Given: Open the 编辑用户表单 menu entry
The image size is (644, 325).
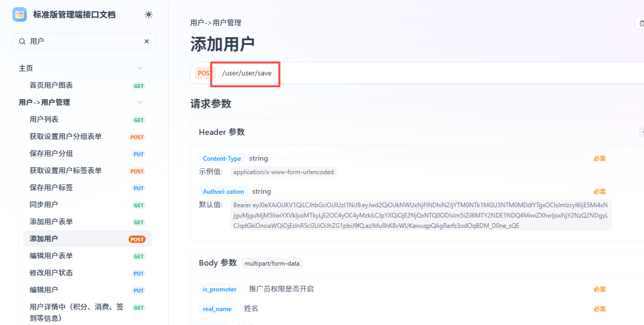Looking at the screenshot, I should 51,256.
